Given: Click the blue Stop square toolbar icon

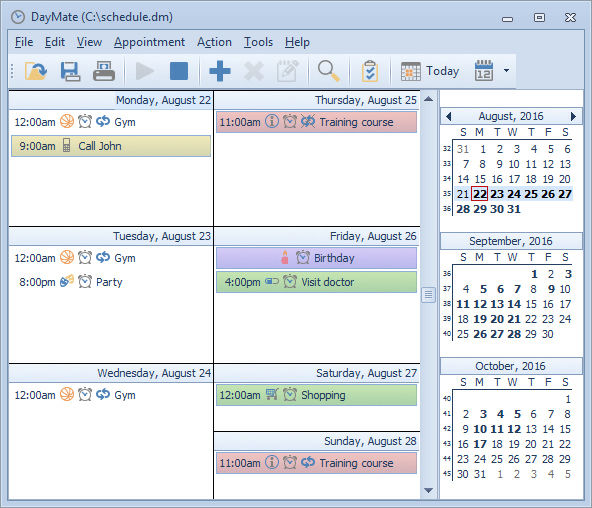Looking at the screenshot, I should click(x=179, y=71).
